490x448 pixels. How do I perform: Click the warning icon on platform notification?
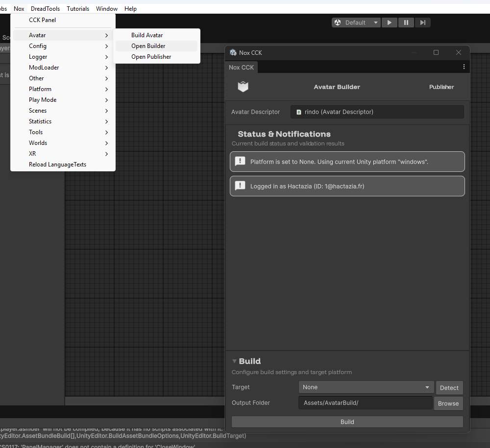[x=240, y=162]
